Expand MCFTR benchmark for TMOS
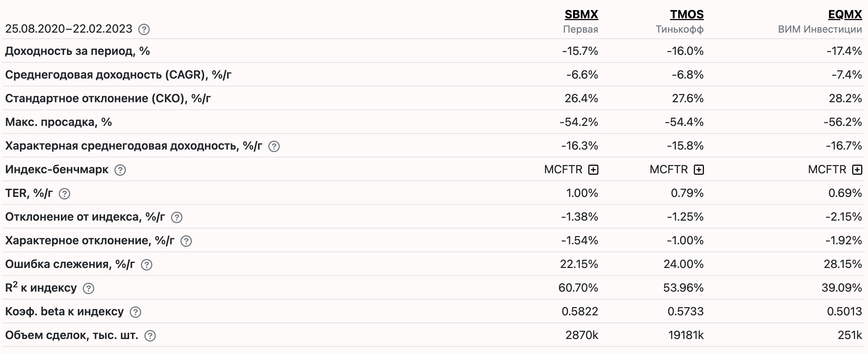868x353 pixels. [x=699, y=170]
